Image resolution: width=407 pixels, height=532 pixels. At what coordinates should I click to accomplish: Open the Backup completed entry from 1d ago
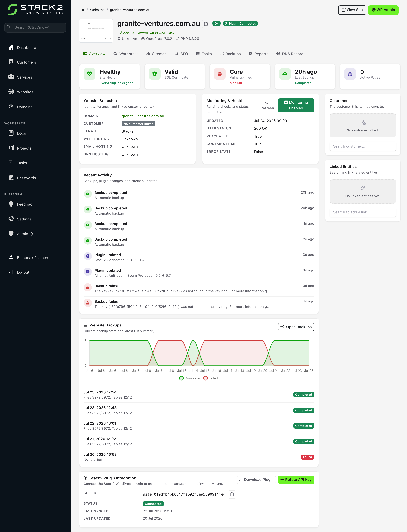click(199, 226)
